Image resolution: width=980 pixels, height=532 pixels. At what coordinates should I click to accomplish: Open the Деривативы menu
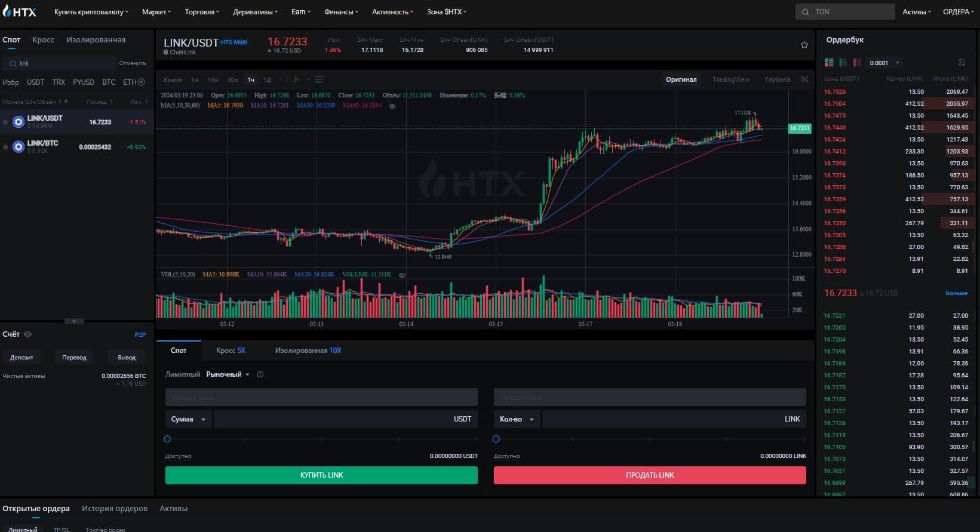pyautogui.click(x=254, y=12)
